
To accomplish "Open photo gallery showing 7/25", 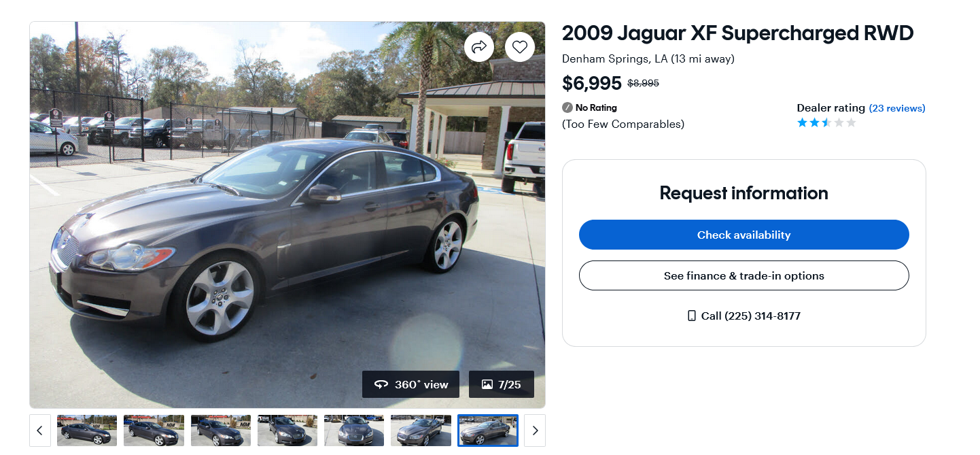I will click(x=502, y=384).
